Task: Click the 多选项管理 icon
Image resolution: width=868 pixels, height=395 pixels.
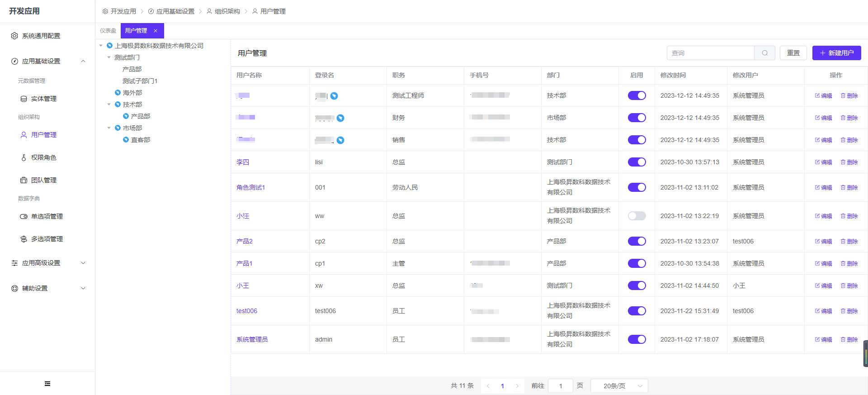Action: [x=24, y=239]
